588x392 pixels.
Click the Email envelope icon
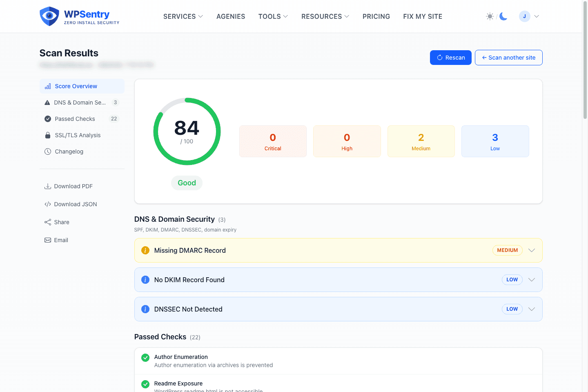(x=48, y=240)
